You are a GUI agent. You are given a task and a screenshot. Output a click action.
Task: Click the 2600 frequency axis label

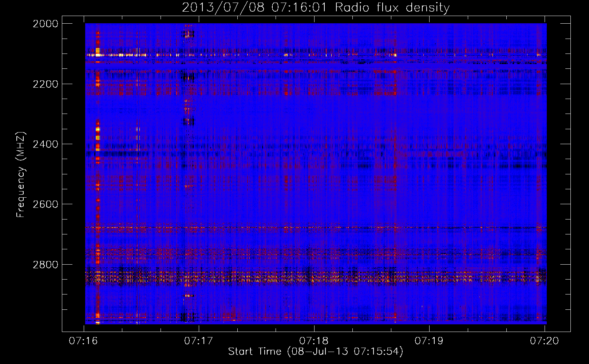coord(46,204)
